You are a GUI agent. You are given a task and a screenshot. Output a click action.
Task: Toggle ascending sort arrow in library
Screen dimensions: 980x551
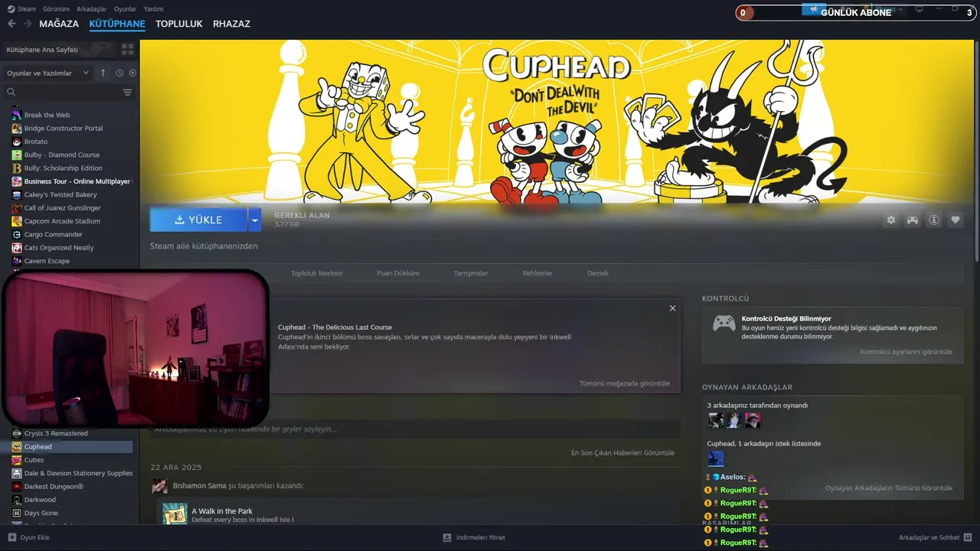coord(103,73)
